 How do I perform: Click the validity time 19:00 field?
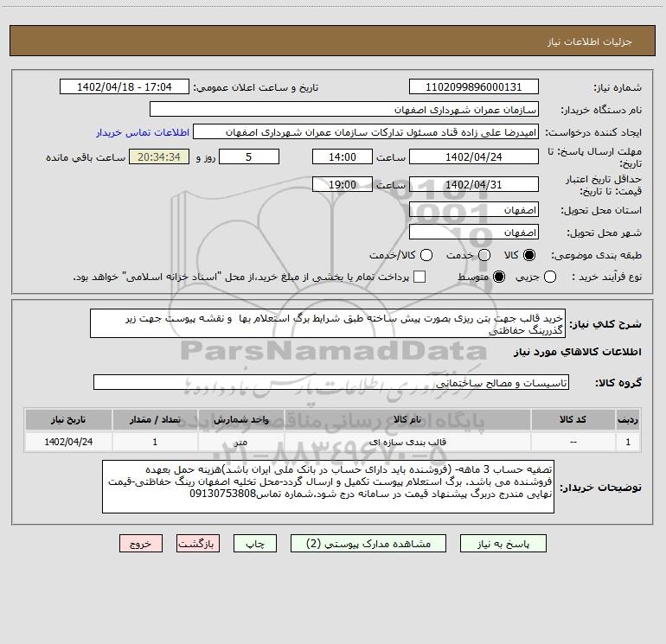(343, 184)
